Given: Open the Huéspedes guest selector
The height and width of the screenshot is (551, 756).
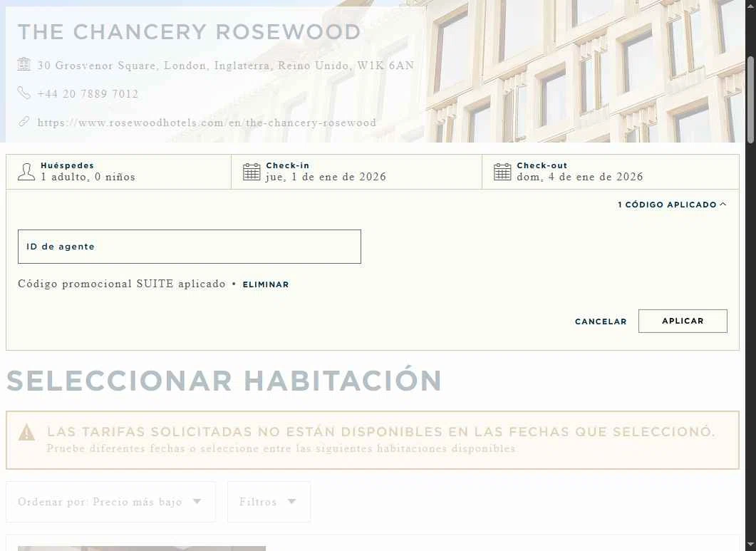Looking at the screenshot, I should 118,172.
